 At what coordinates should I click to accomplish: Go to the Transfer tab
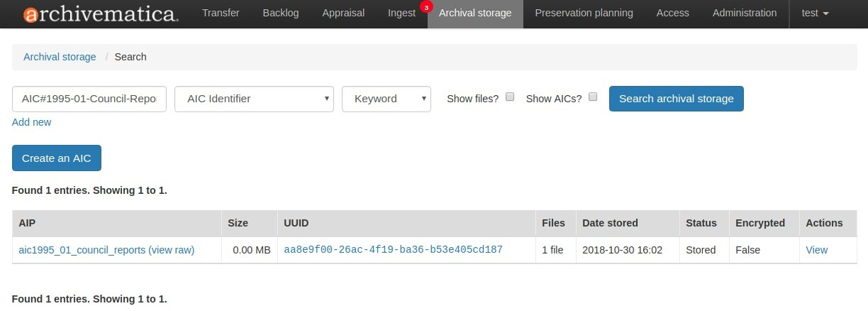click(x=221, y=13)
